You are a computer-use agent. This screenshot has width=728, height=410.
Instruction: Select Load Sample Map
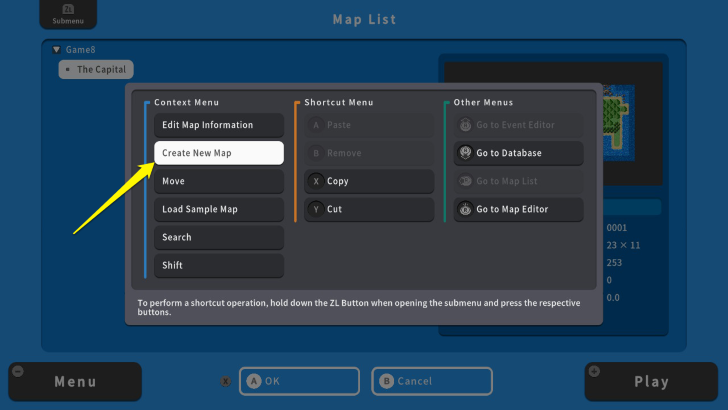[x=219, y=209]
